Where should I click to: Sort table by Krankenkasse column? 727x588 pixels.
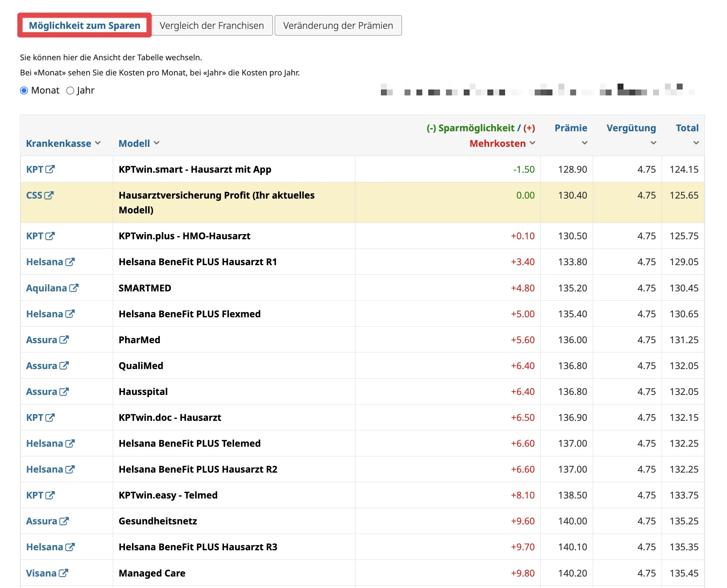pos(63,143)
